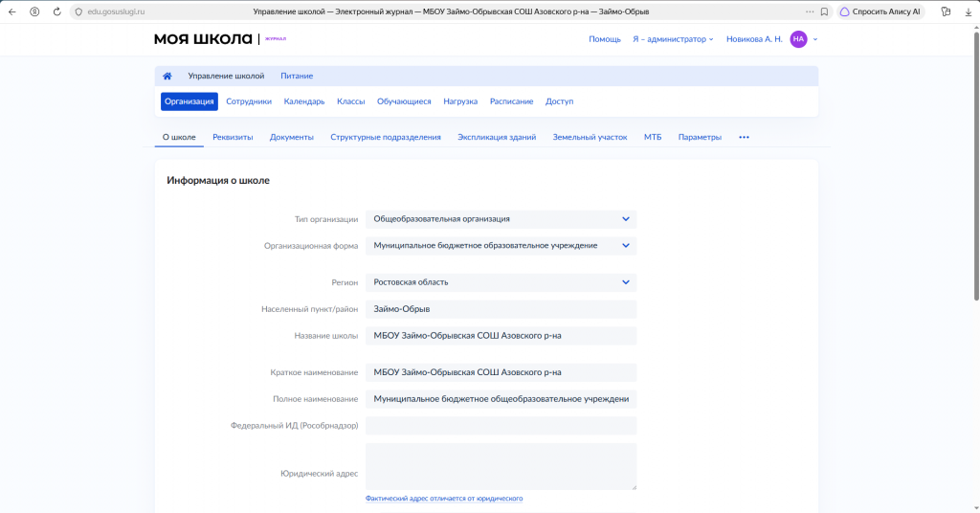The width and height of the screenshot is (980, 513).
Task: Click the Название школы input field
Action: (x=501, y=336)
